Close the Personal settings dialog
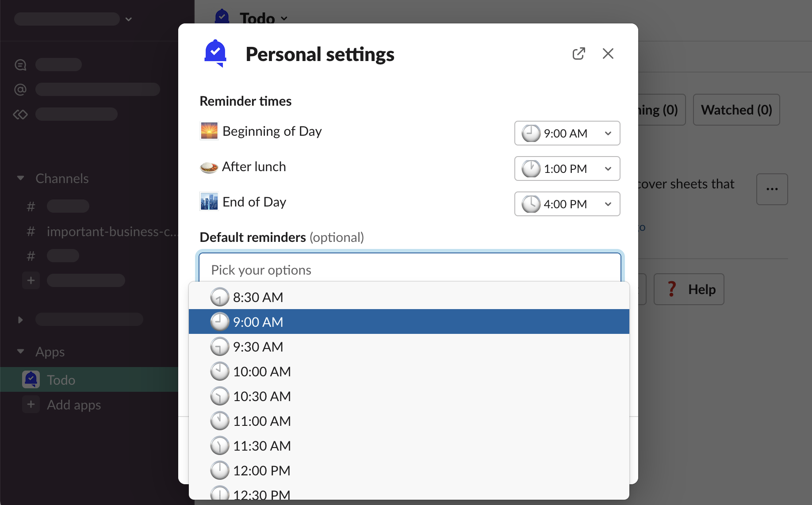The width and height of the screenshot is (812, 505). tap(608, 54)
